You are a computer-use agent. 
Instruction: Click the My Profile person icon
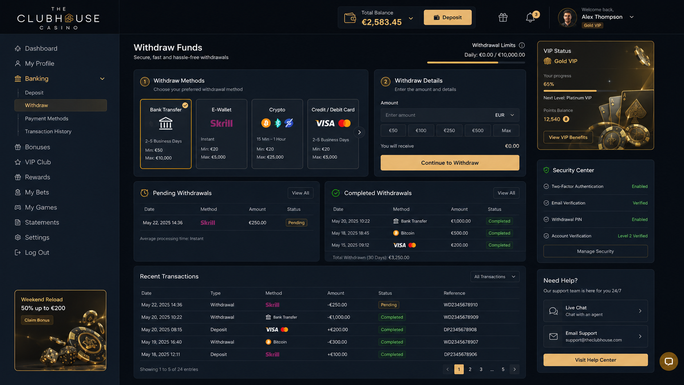click(x=17, y=64)
